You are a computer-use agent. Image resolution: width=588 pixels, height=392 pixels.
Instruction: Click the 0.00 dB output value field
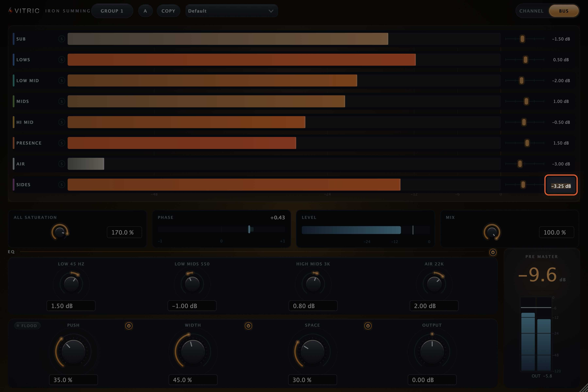(432, 380)
